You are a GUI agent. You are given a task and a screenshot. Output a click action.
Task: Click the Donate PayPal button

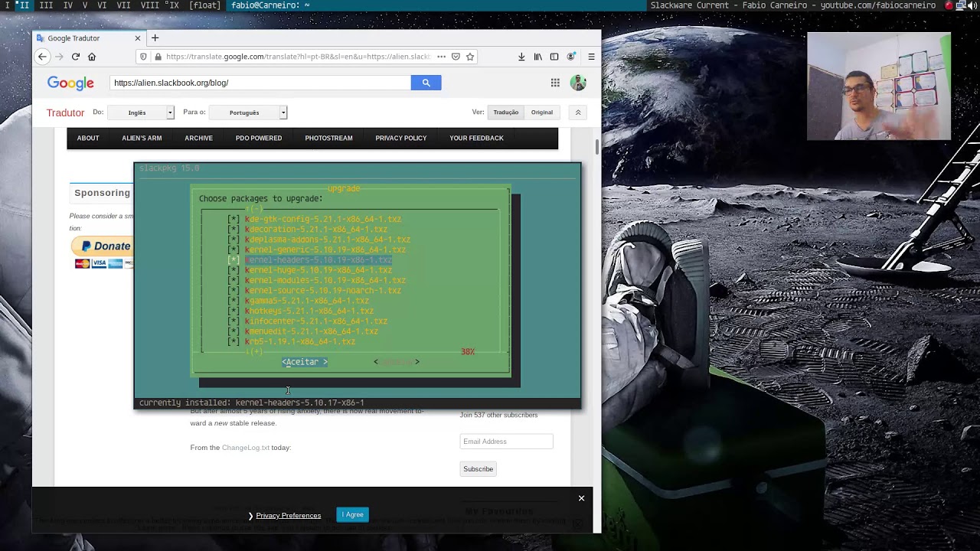103,246
